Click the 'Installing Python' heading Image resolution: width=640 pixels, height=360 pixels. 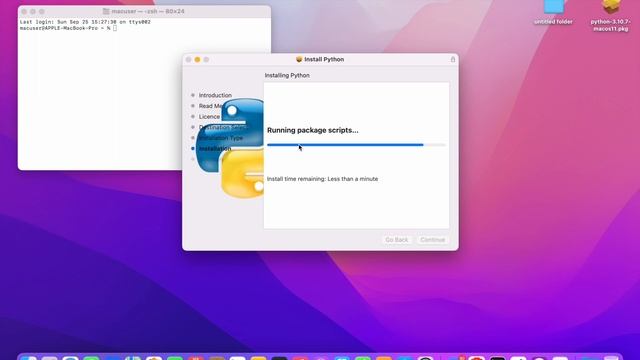pyautogui.click(x=287, y=76)
